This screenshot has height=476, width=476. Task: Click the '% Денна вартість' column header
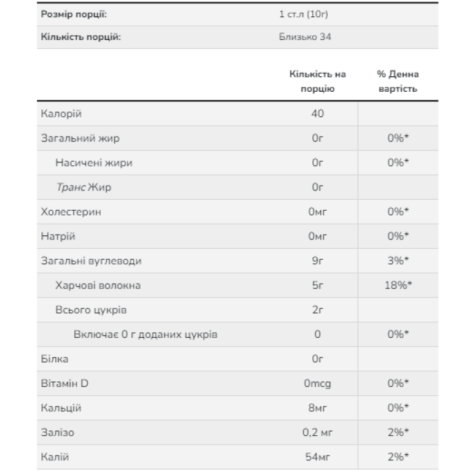tap(398, 81)
